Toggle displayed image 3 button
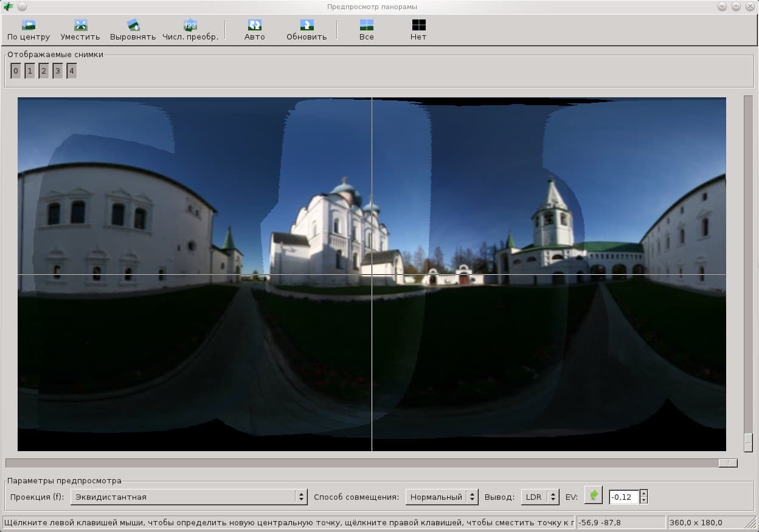The height and width of the screenshot is (532, 759). coord(57,72)
